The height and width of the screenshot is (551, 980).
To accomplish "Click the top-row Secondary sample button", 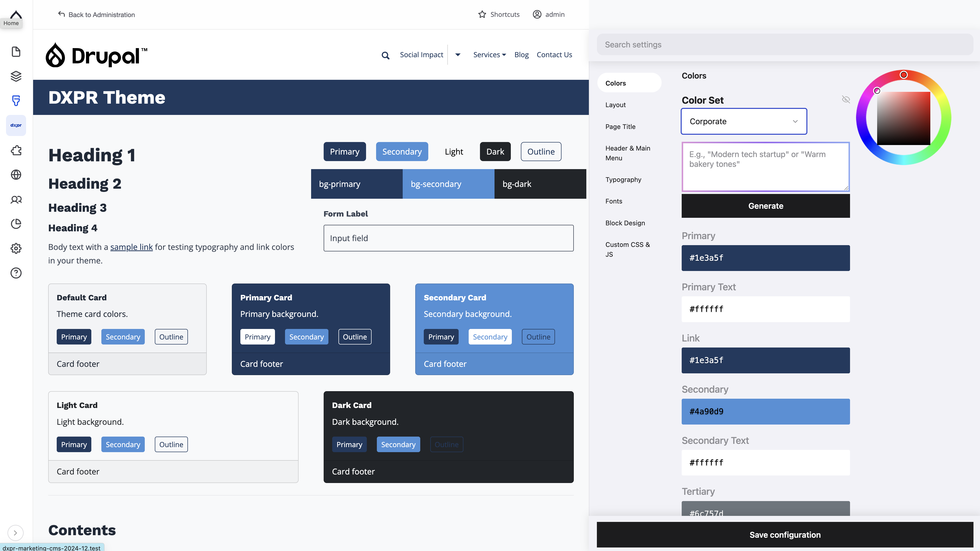I will point(402,152).
